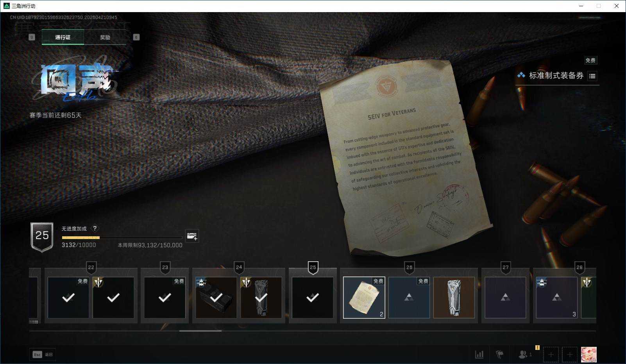Viewport: 626px width, 364px height.
Task: Click the 标准制式装备券 reward title
Action: [556, 76]
